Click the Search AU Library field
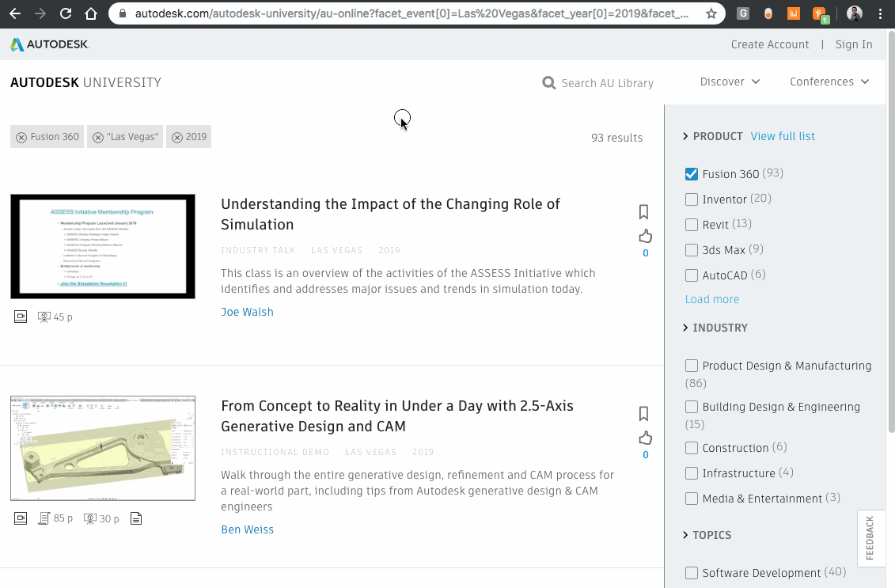895x588 pixels. 607,83
